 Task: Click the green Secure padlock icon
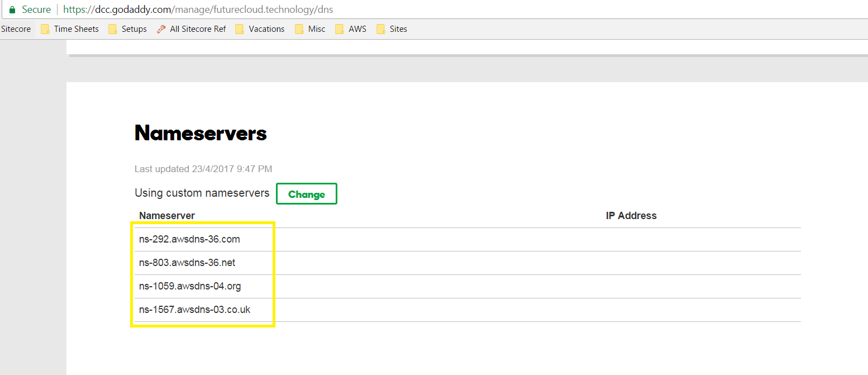12,10
